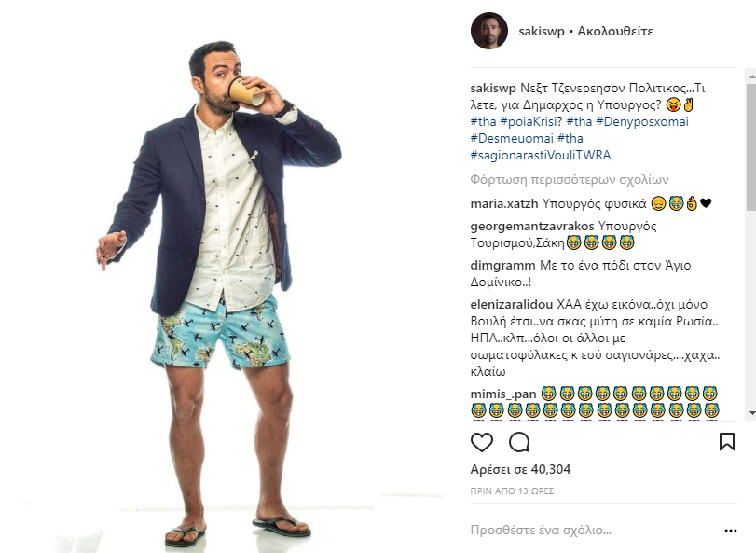This screenshot has height=553, width=756.
Task: Click the comments scrollbar down arrow
Action: pyautogui.click(x=749, y=412)
